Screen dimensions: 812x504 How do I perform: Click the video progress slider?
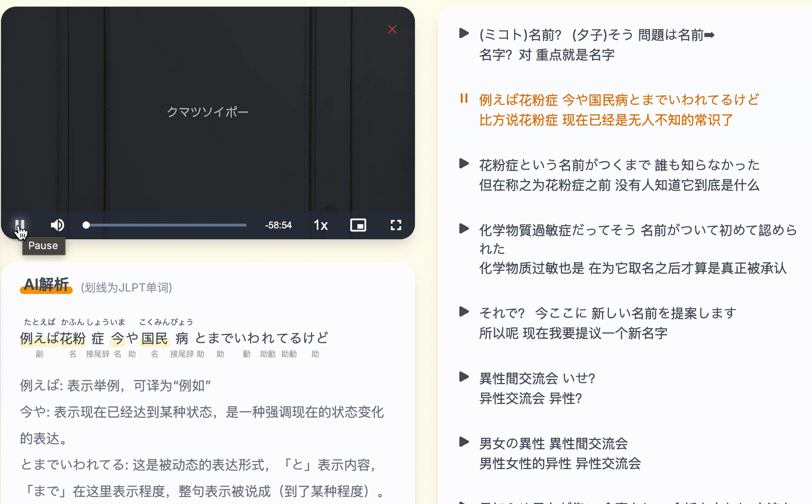[165, 225]
